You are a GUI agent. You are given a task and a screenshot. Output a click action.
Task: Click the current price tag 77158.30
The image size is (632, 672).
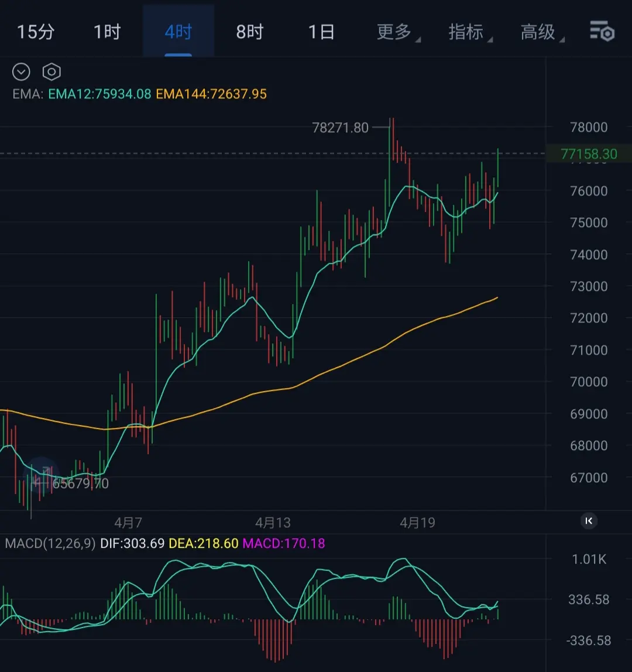589,154
